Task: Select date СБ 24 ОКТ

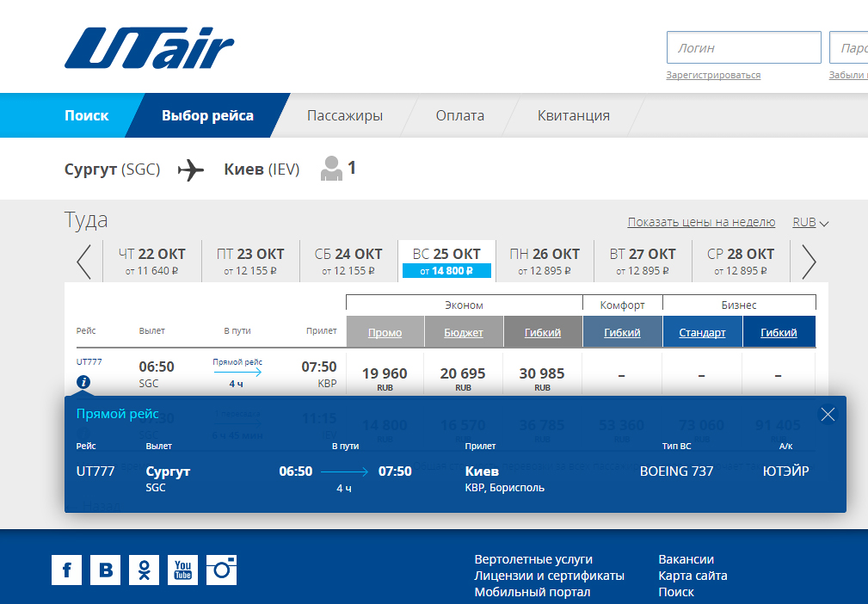Action: click(348, 262)
